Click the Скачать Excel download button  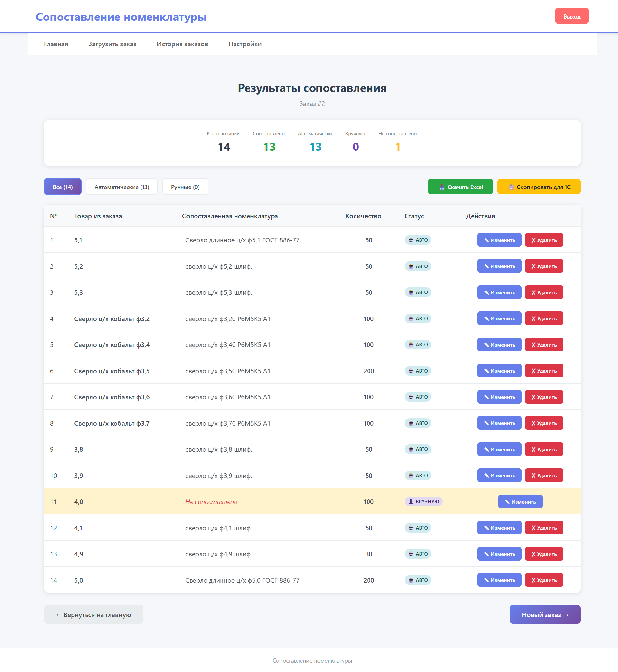[460, 187]
